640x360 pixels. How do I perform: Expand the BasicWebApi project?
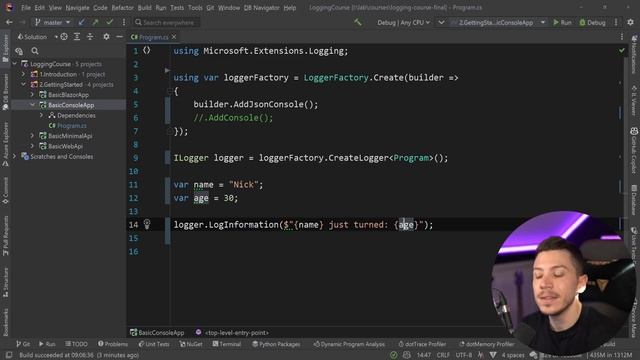pyautogui.click(x=32, y=146)
